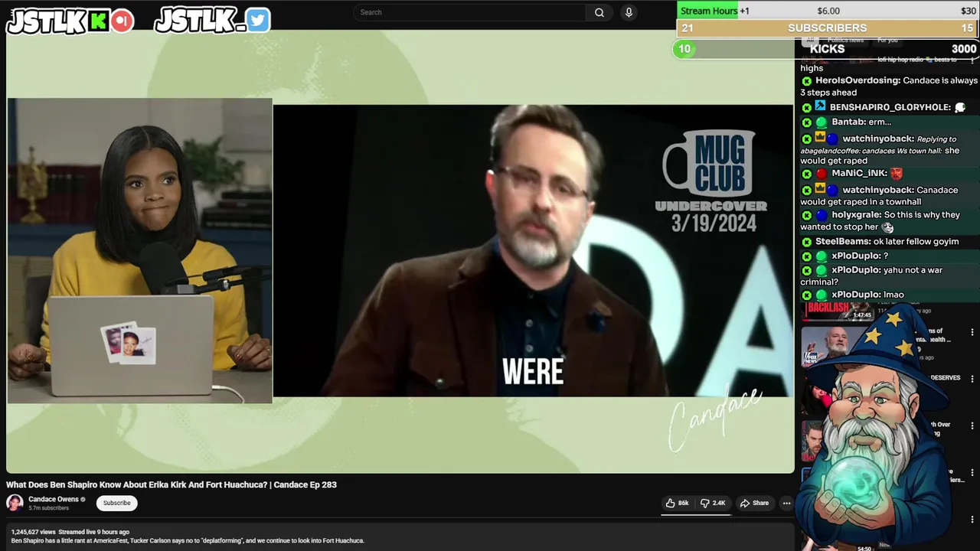Click verified checkmark next to Candace Owens
The height and width of the screenshot is (551, 980).
[x=83, y=499]
